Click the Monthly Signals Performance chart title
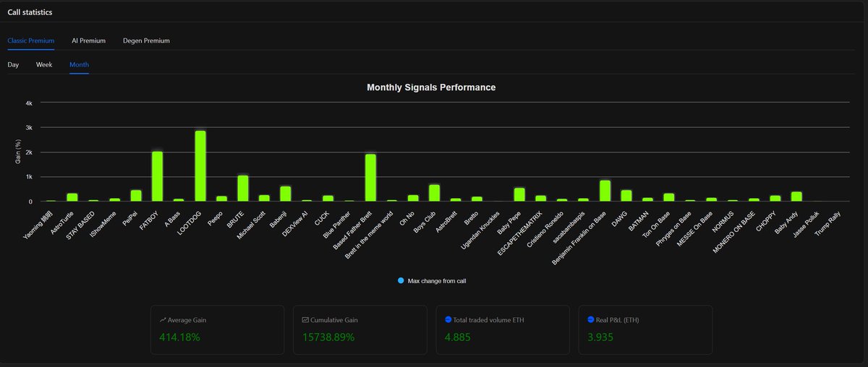Viewport: 868px width, 367px height. pos(431,87)
